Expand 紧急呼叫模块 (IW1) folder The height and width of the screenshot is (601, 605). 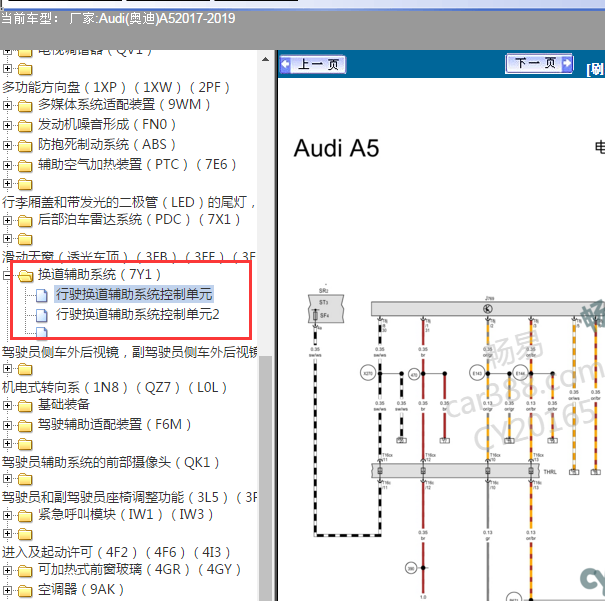7,515
